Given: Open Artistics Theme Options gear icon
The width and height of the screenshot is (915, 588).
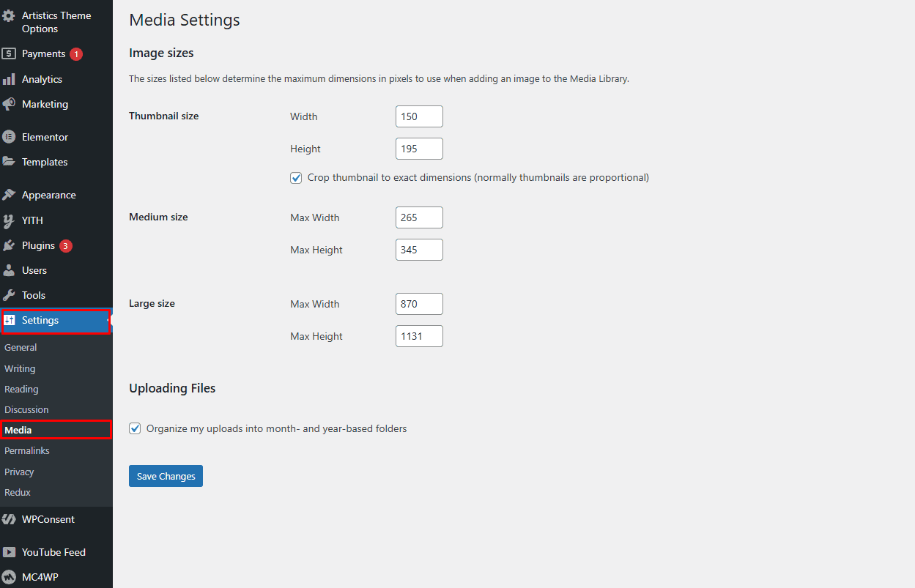Looking at the screenshot, I should tap(9, 15).
